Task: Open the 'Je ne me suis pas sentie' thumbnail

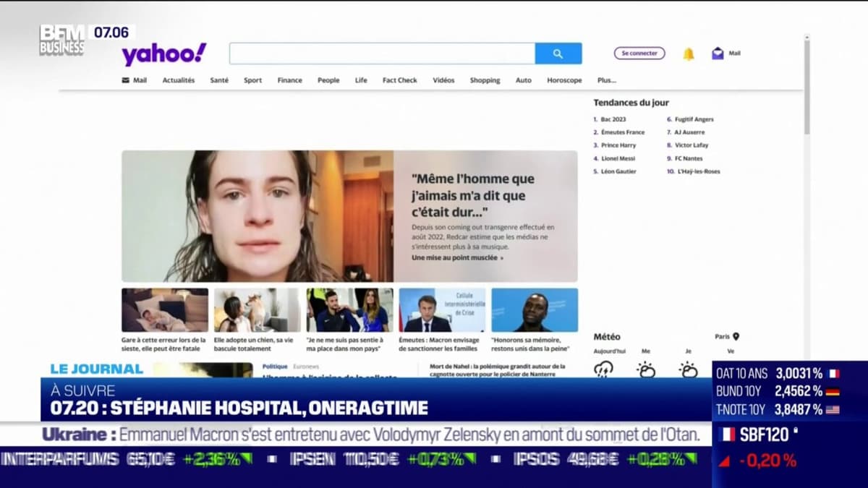Action: [349, 310]
